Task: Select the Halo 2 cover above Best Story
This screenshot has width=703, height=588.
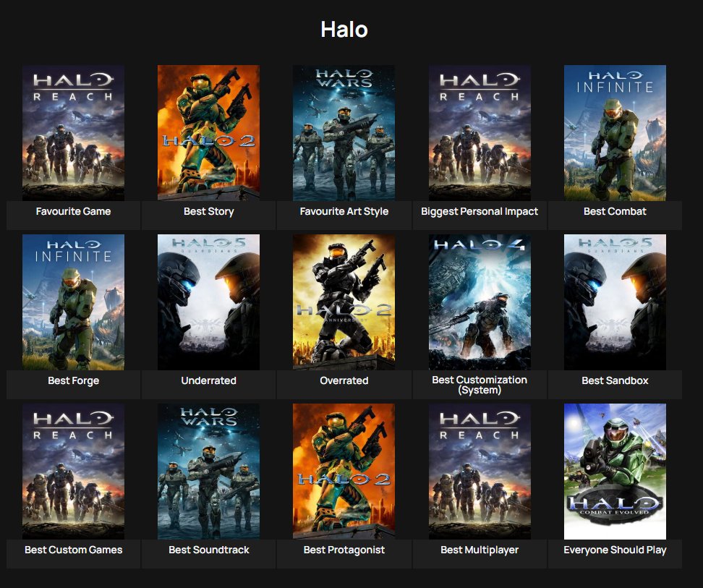Action: click(x=208, y=132)
